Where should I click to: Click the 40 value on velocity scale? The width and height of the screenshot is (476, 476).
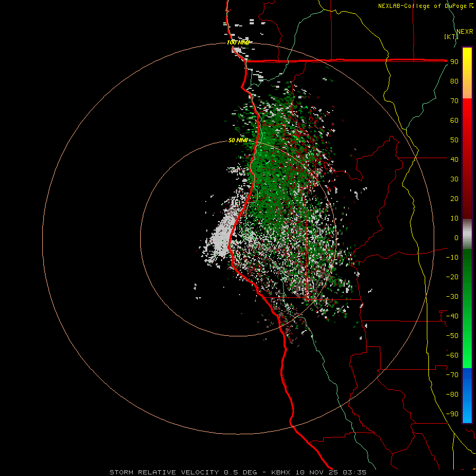pos(454,159)
